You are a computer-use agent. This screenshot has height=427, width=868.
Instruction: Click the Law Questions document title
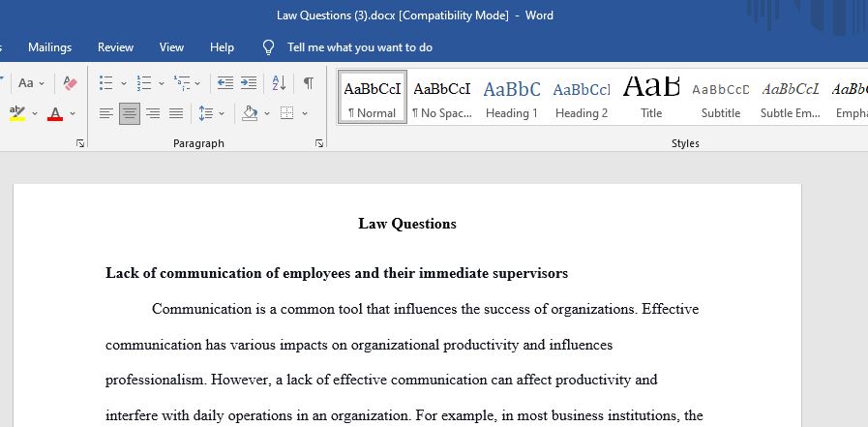(407, 224)
